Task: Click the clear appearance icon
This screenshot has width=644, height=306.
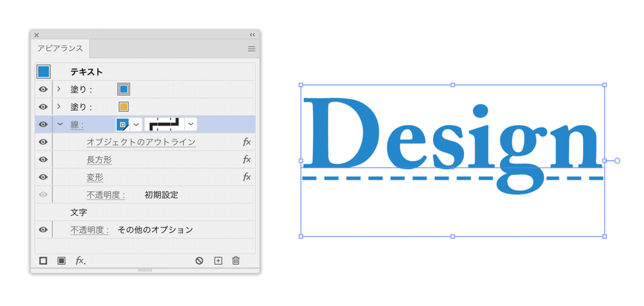Action: [x=199, y=260]
